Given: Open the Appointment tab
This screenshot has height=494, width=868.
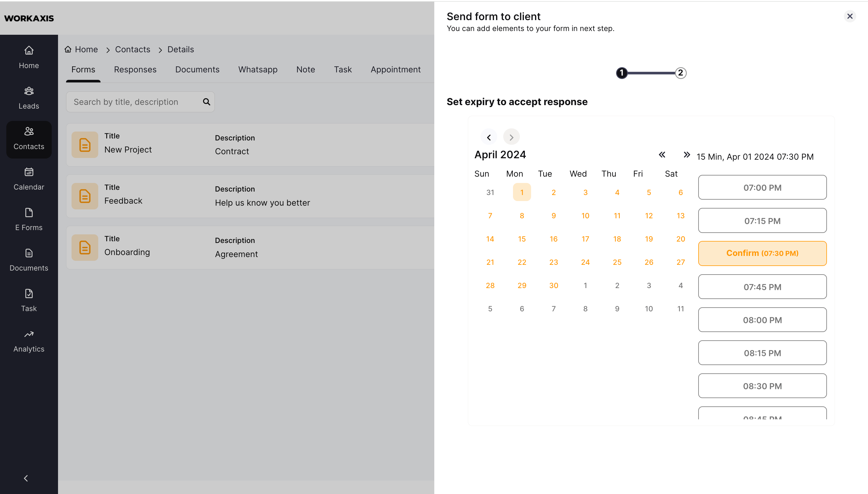Looking at the screenshot, I should (x=396, y=70).
